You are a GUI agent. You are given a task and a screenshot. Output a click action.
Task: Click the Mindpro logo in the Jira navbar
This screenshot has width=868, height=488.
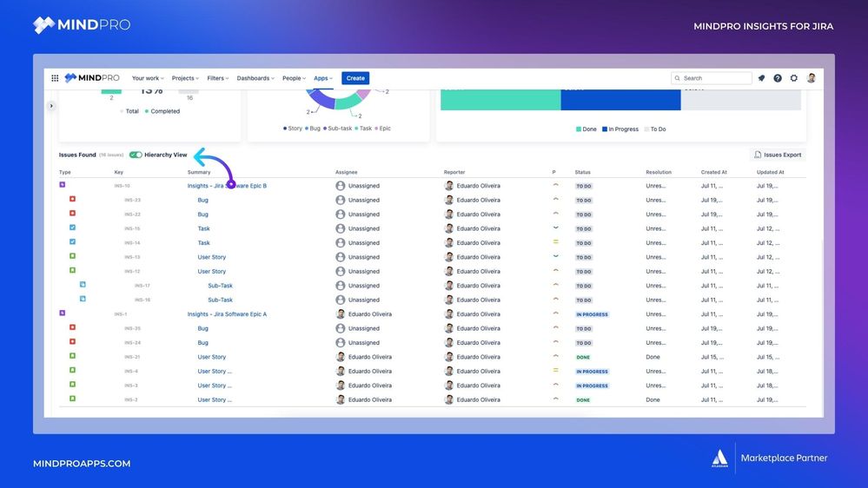92,78
